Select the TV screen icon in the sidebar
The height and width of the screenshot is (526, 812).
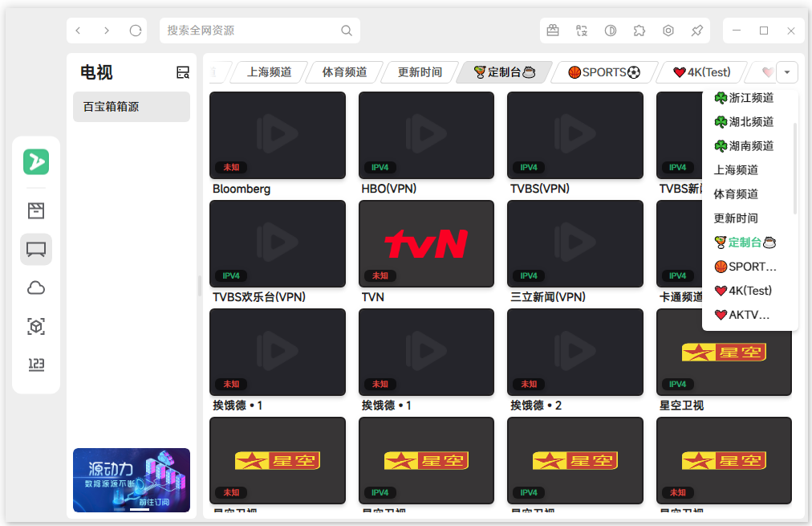pos(36,249)
